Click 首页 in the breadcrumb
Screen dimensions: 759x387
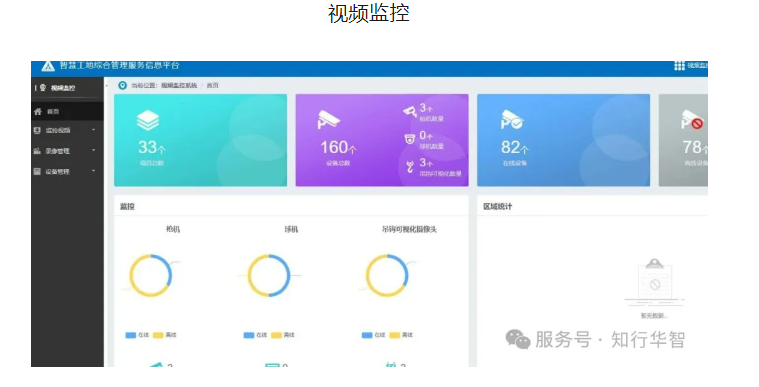[x=213, y=85]
